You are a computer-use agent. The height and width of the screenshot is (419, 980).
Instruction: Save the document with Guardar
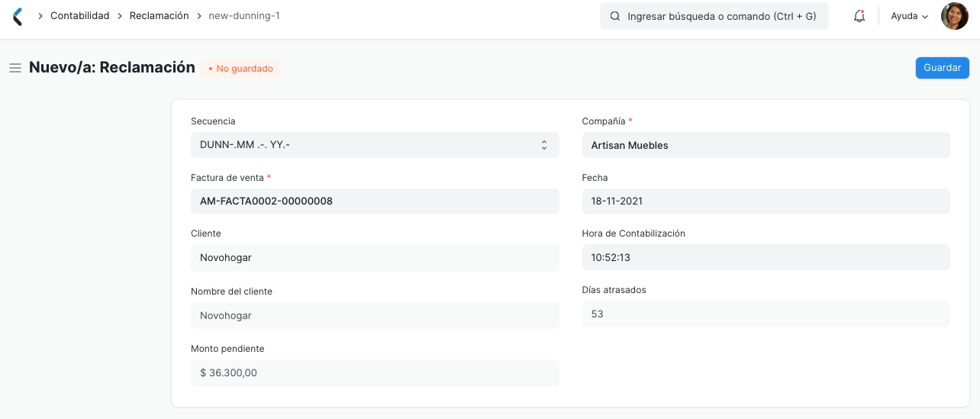tap(943, 68)
